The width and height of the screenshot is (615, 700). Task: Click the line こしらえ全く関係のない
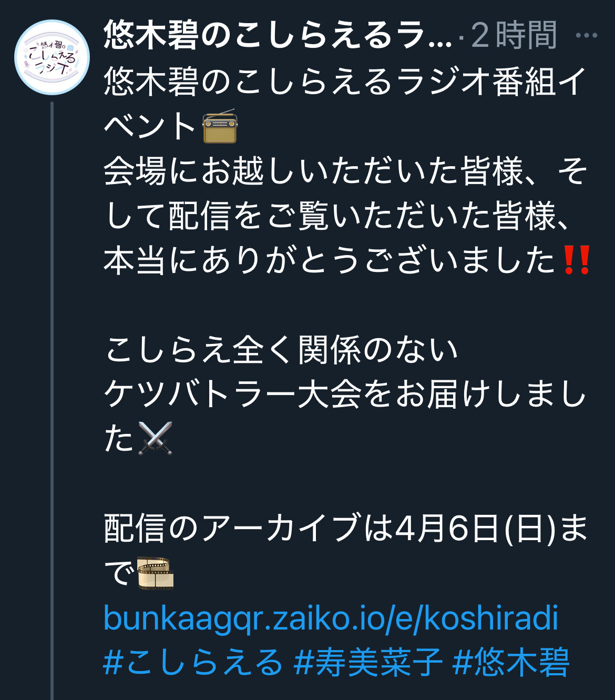[281, 350]
